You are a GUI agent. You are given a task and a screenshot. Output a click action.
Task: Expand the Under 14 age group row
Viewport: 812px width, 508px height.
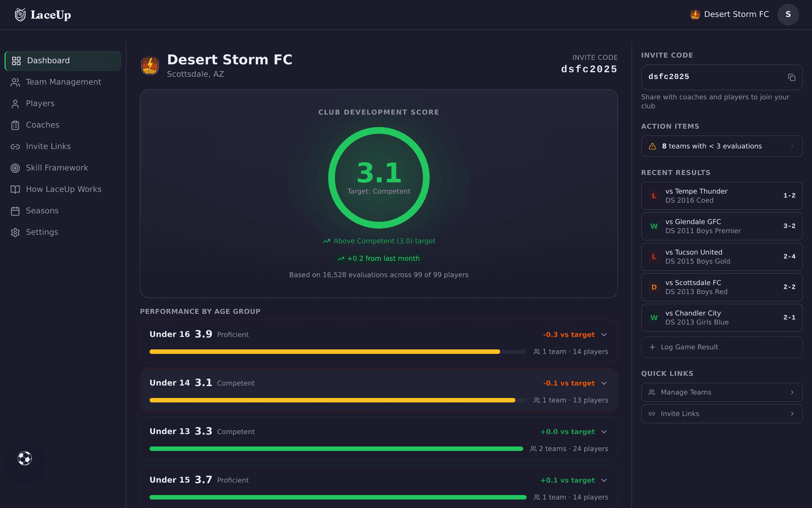click(604, 383)
